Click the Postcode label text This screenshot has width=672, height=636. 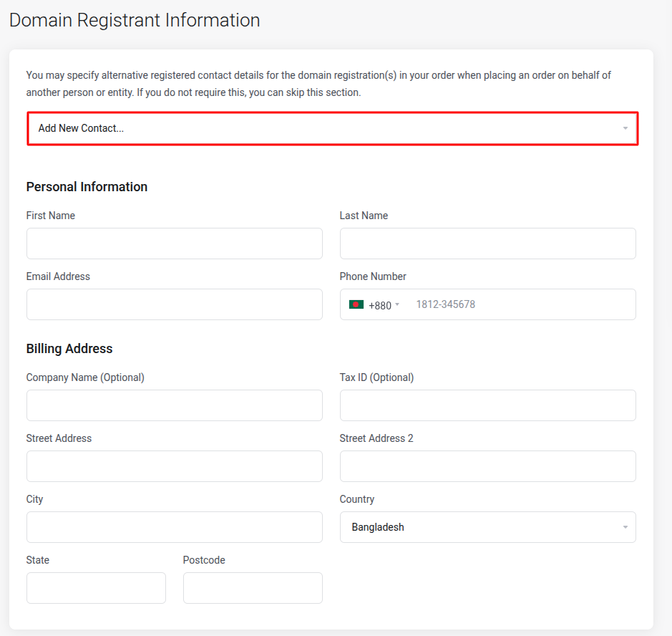point(204,560)
